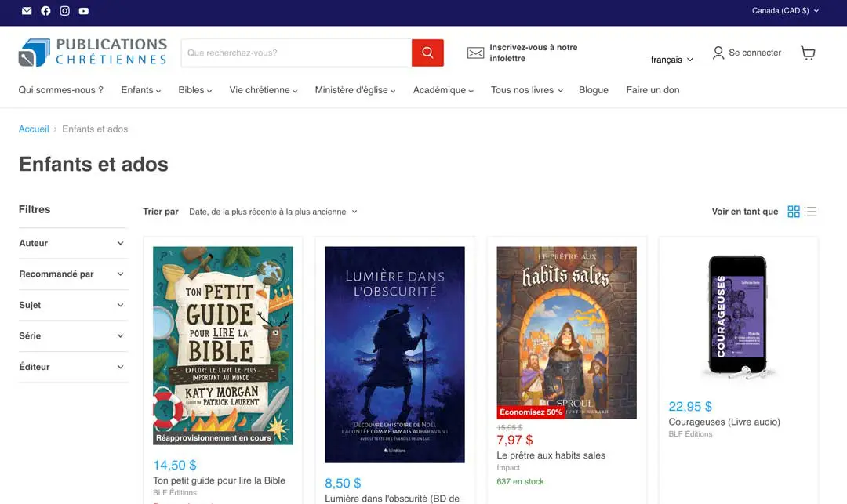Click the Faire un don link
This screenshot has width=847, height=504.
[653, 90]
